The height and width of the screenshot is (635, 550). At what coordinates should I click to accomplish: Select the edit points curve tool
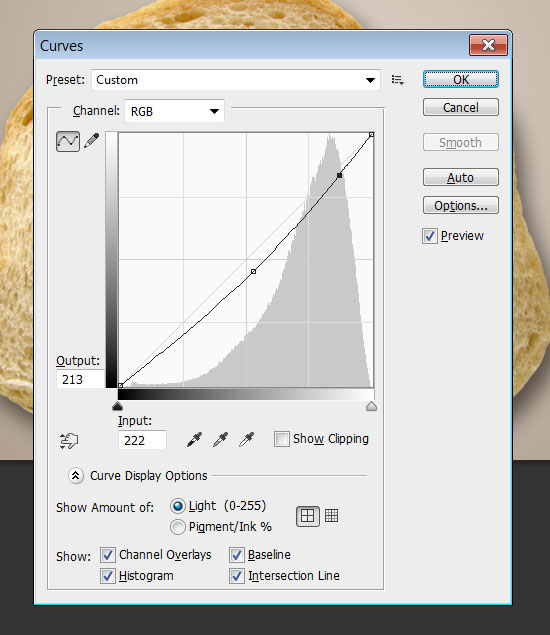(68, 141)
